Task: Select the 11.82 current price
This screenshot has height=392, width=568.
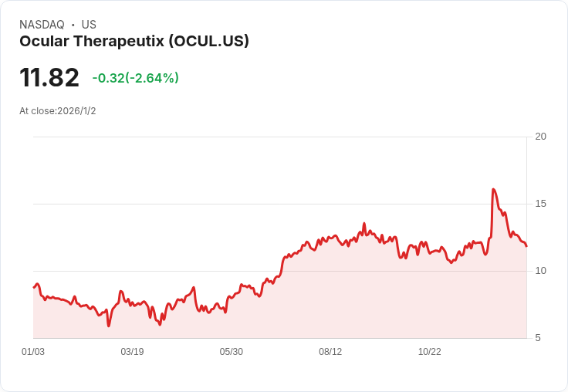Action: coord(49,78)
